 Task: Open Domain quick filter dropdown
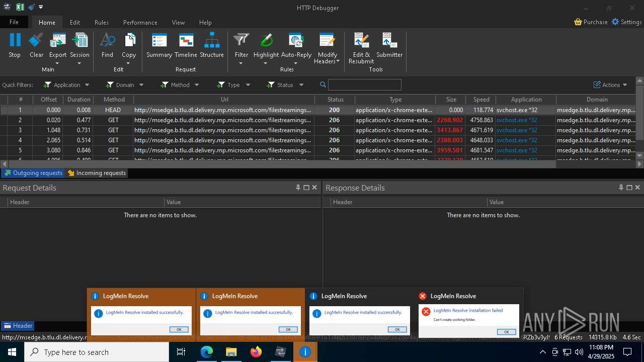point(141,85)
